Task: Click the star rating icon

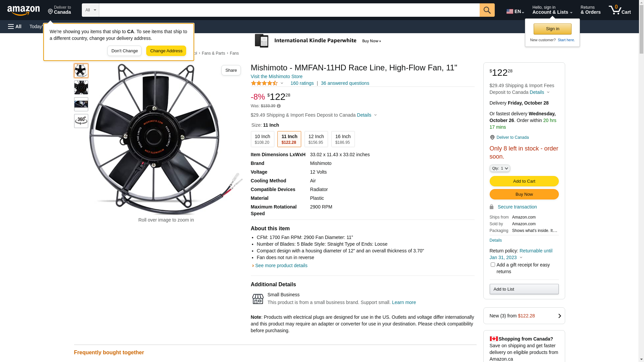Action: pyautogui.click(x=264, y=83)
